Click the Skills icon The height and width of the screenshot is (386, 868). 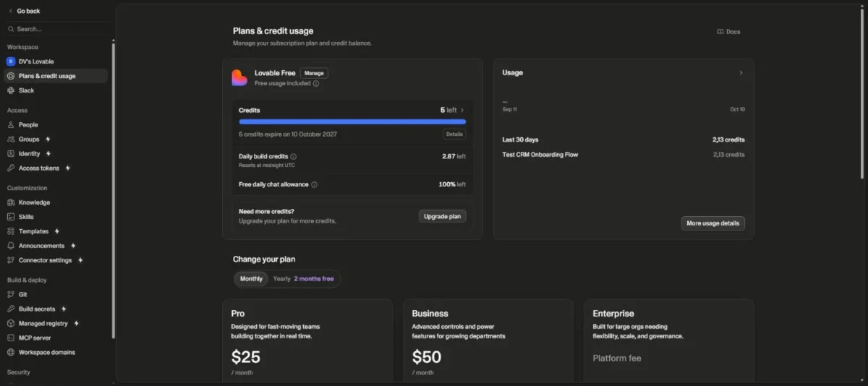click(x=11, y=217)
